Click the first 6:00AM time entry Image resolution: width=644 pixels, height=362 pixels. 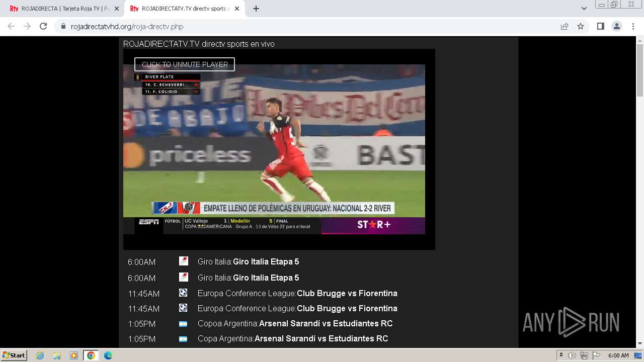pos(142,262)
